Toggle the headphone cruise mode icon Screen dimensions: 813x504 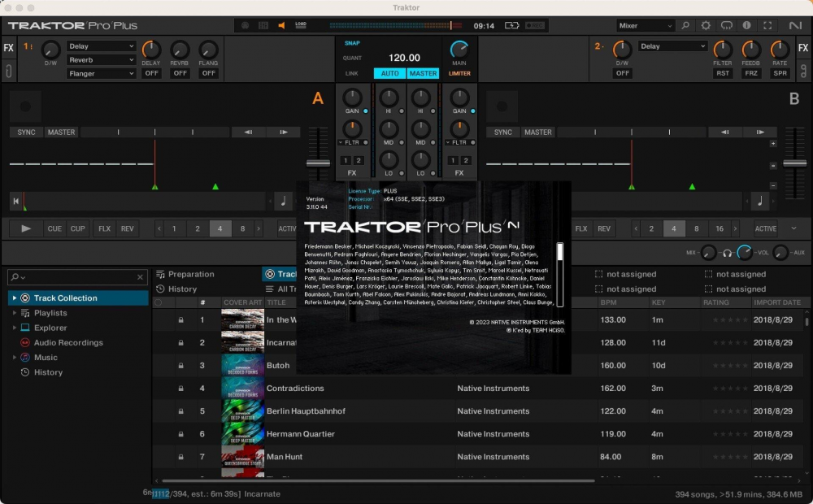tap(726, 25)
